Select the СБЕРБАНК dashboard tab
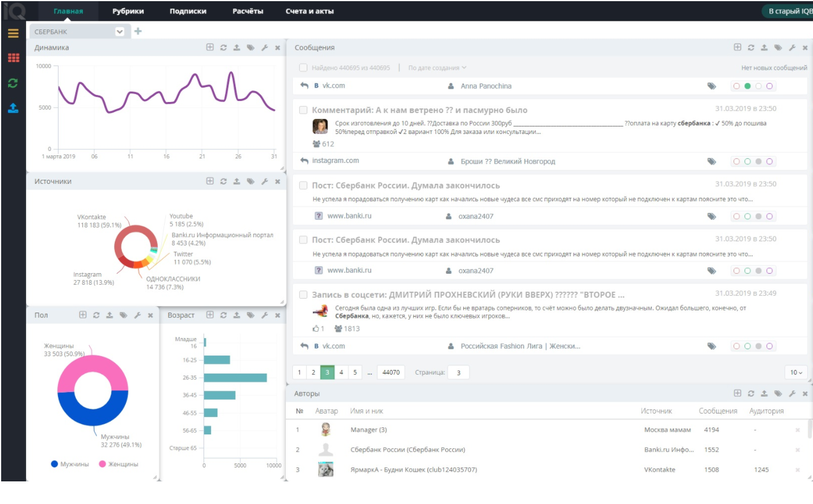This screenshot has height=504, width=813. click(51, 32)
